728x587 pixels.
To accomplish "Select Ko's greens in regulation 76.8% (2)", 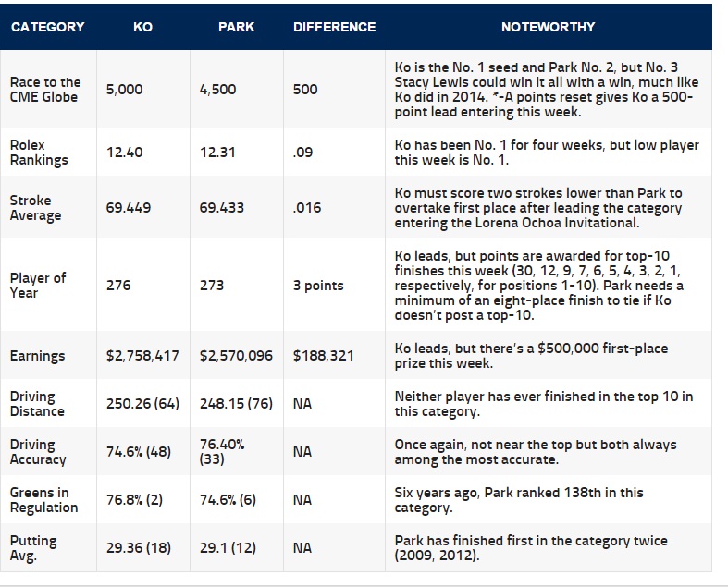I will click(135, 500).
